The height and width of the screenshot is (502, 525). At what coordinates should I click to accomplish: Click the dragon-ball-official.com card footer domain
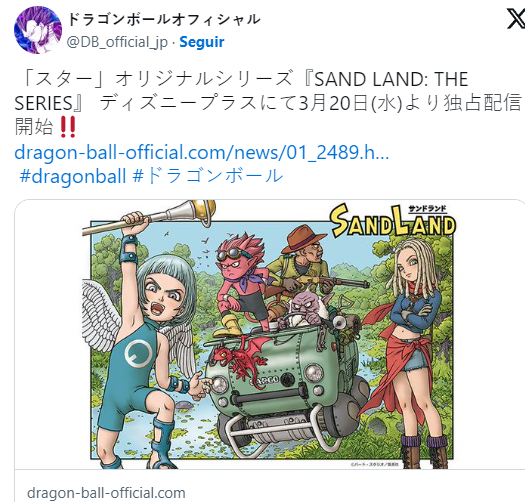point(106,493)
